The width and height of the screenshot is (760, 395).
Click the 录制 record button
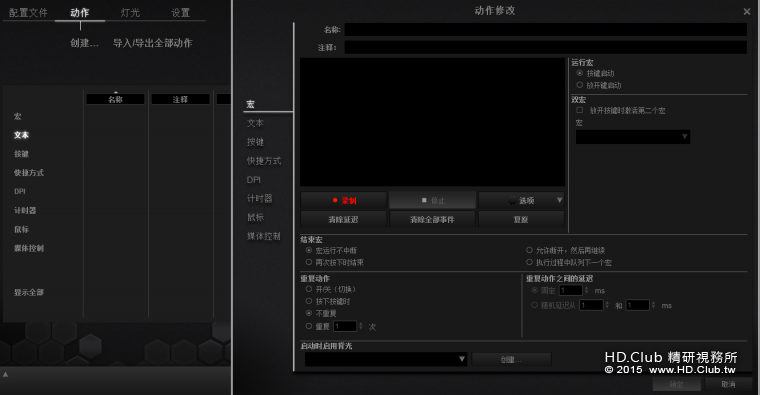[x=344, y=200]
